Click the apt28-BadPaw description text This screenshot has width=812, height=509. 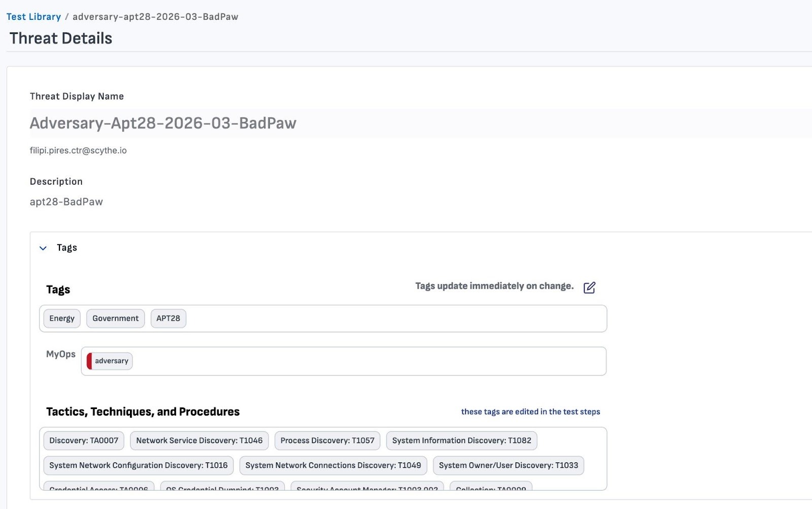pos(66,202)
